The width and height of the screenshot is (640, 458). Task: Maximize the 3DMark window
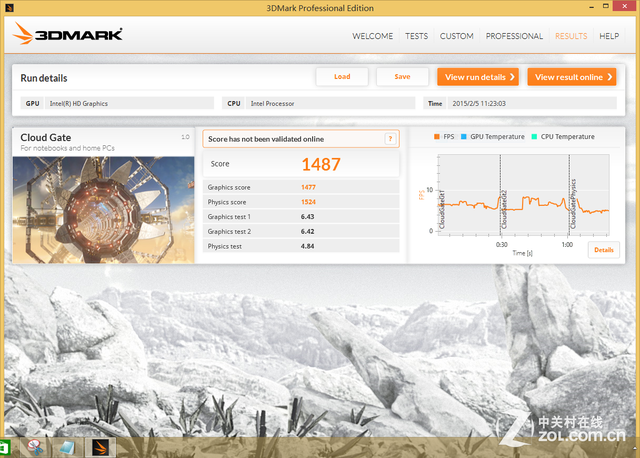click(606, 6)
